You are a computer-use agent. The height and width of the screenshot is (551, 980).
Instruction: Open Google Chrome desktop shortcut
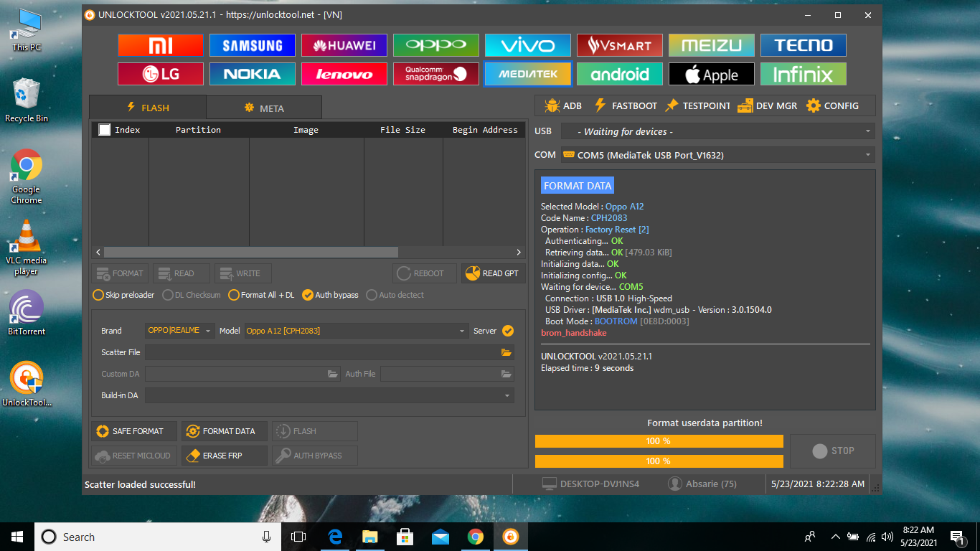pyautogui.click(x=27, y=176)
